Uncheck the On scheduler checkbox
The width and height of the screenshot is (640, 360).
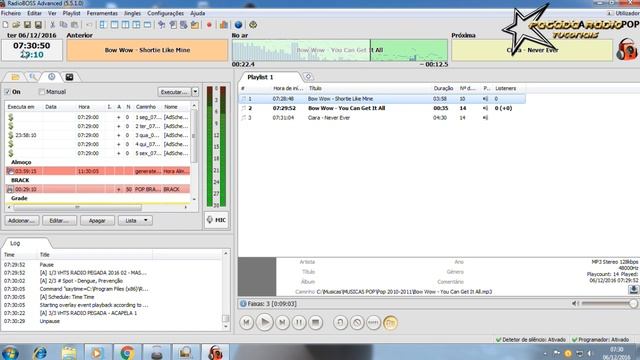(x=7, y=92)
